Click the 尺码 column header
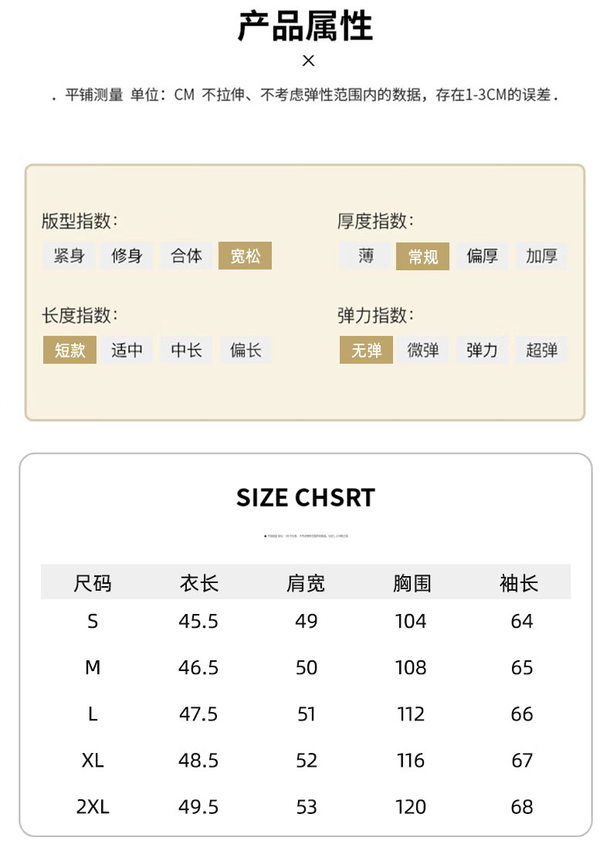This screenshot has height=868, width=610. tap(93, 583)
